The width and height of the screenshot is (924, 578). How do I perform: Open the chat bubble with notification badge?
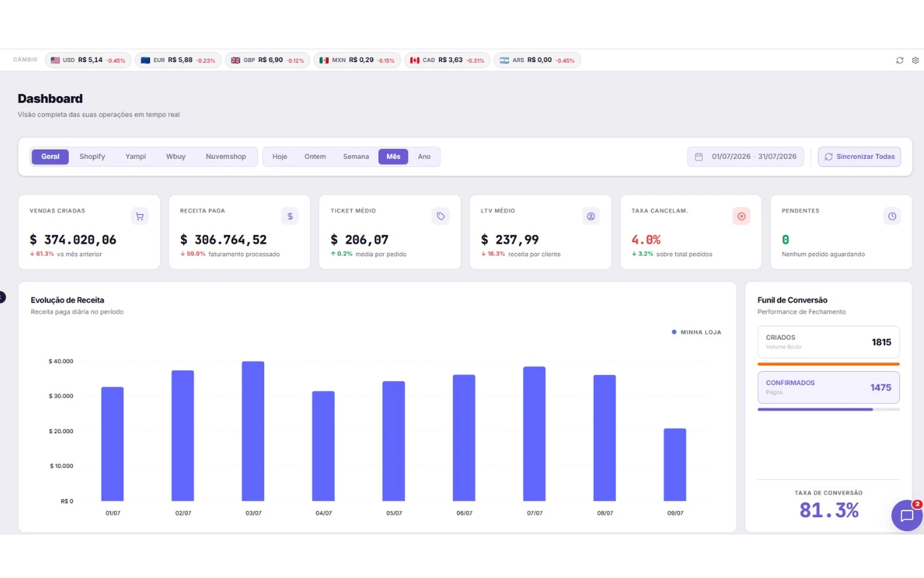pyautogui.click(x=907, y=515)
